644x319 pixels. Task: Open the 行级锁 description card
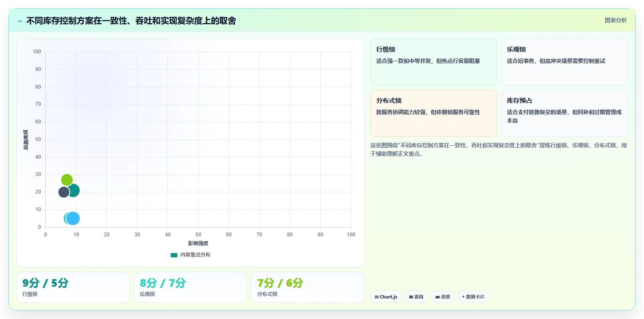[x=433, y=62]
